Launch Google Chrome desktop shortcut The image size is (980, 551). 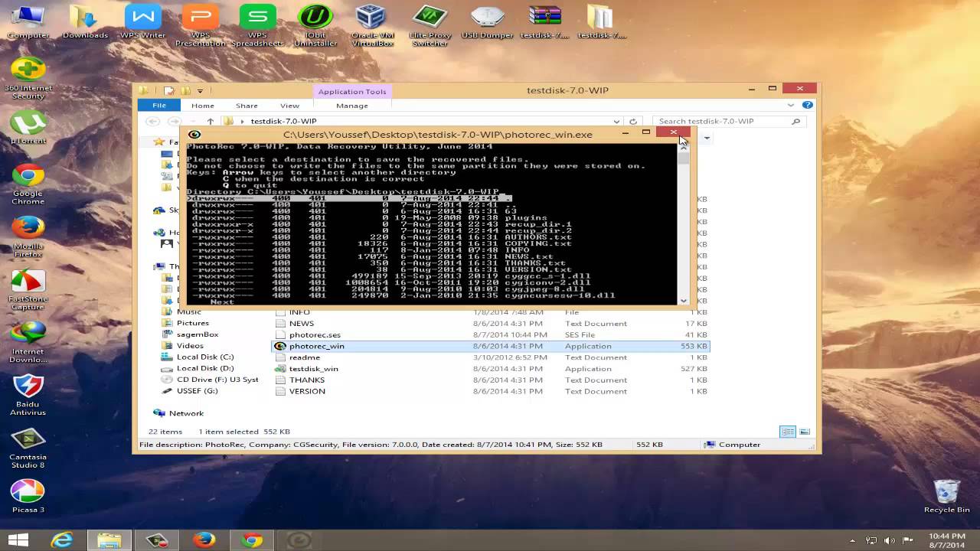(x=28, y=184)
